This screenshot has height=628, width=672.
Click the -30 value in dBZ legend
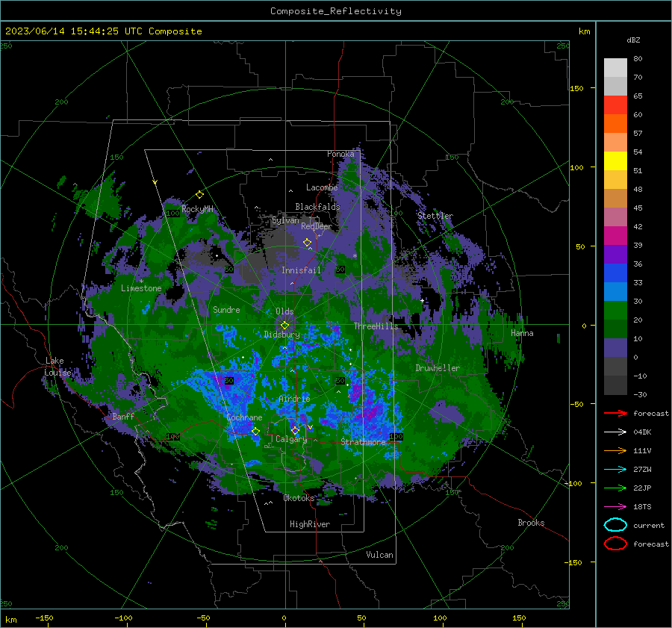pyautogui.click(x=640, y=394)
